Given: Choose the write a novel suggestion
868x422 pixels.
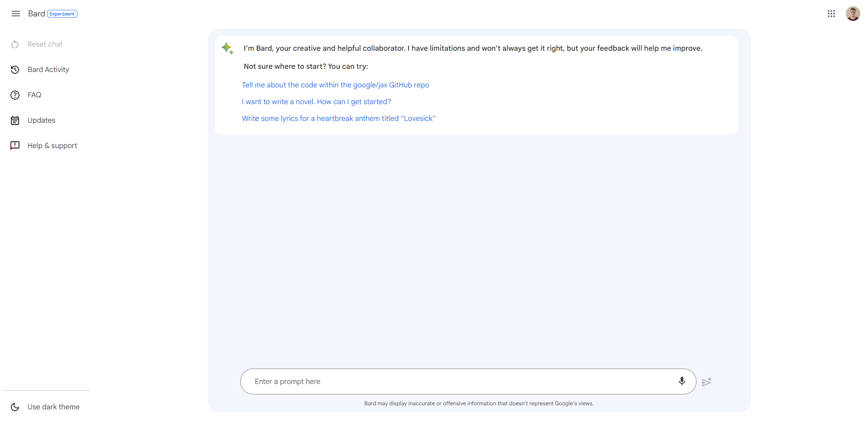Looking at the screenshot, I should (316, 102).
